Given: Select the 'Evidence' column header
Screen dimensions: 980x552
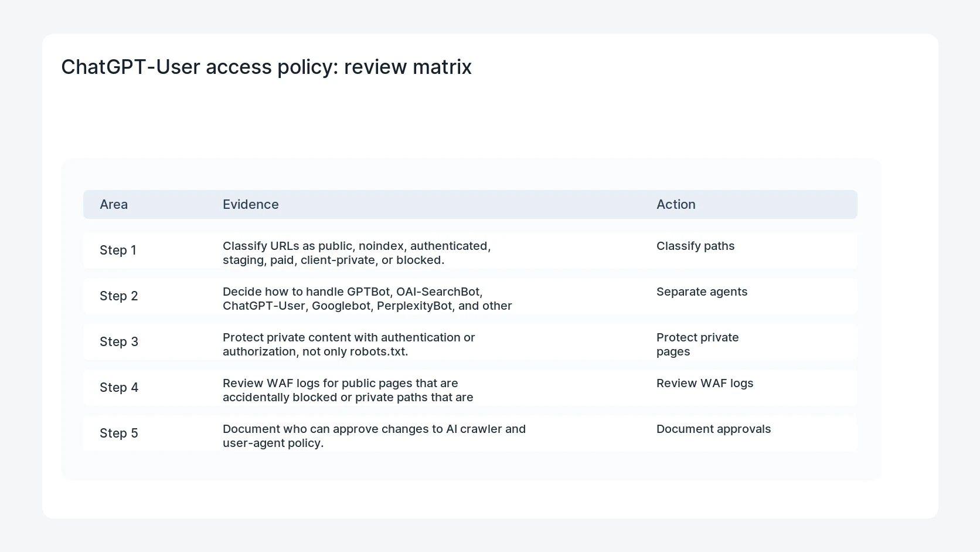Looking at the screenshot, I should [x=250, y=204].
